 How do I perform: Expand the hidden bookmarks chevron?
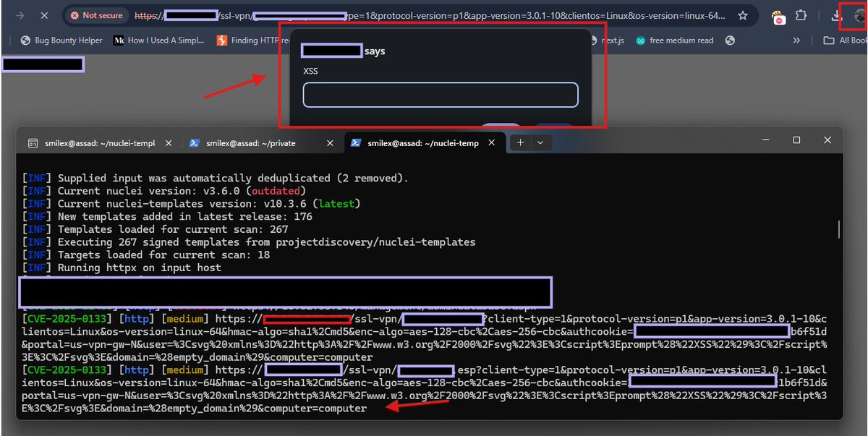pos(797,40)
